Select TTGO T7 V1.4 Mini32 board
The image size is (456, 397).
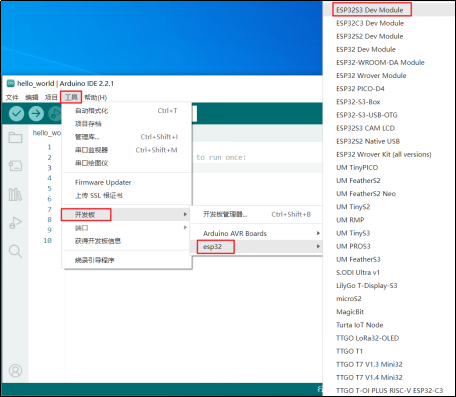pyautogui.click(x=389, y=377)
